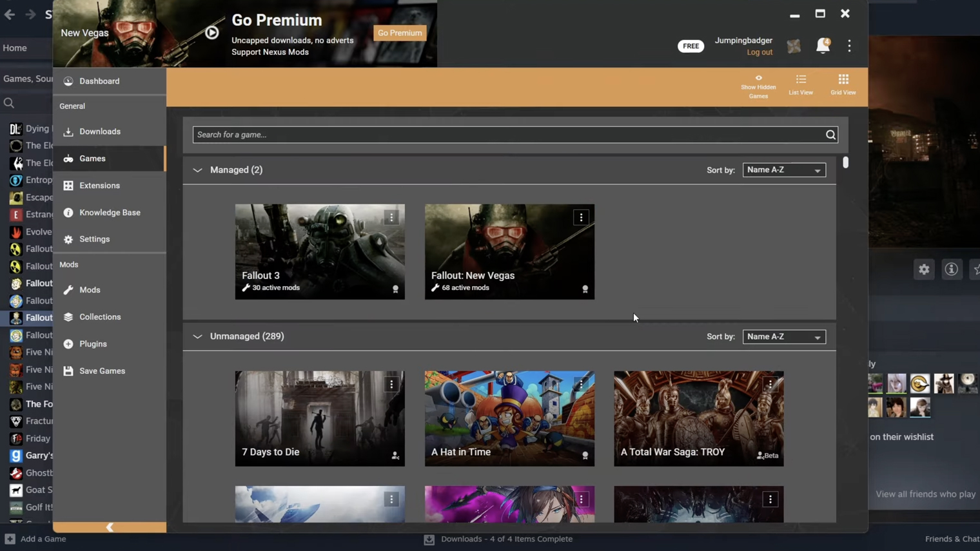The image size is (980, 551).
Task: Open A Total War Saga: TROY options
Action: (x=770, y=384)
